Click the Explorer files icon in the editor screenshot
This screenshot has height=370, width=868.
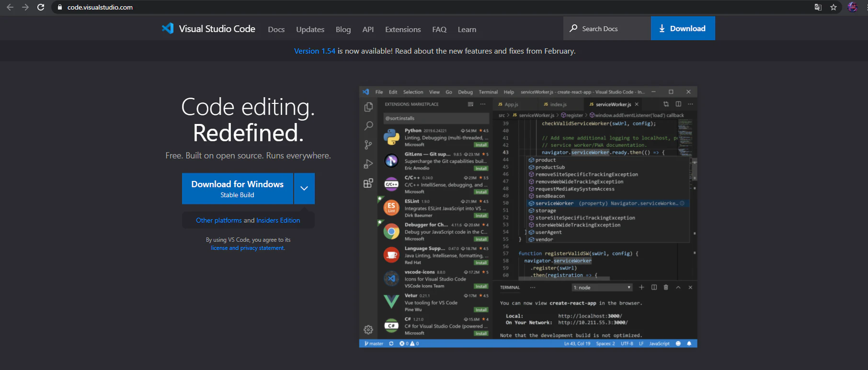point(368,107)
